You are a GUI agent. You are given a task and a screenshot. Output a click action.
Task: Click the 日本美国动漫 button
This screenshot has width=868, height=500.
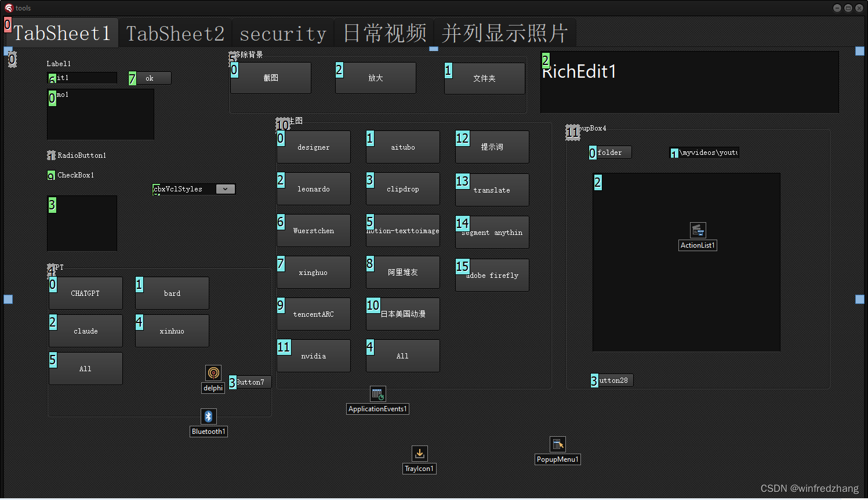pos(403,314)
